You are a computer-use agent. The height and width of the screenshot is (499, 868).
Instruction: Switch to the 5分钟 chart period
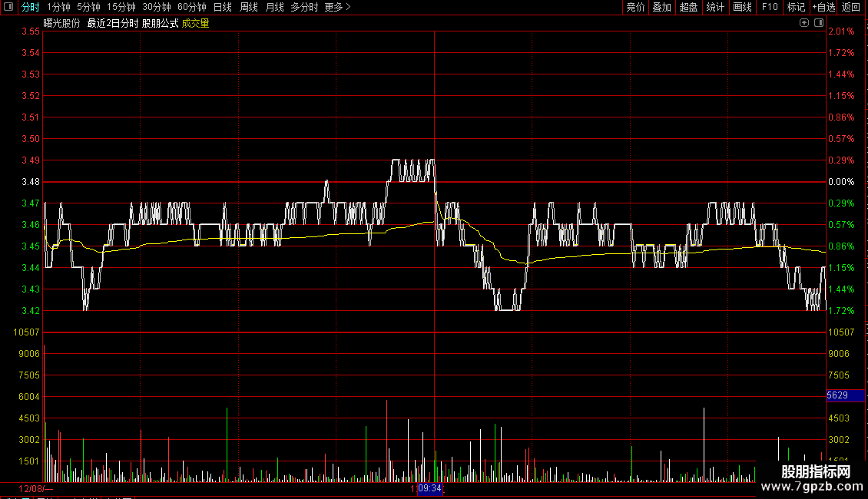point(88,7)
